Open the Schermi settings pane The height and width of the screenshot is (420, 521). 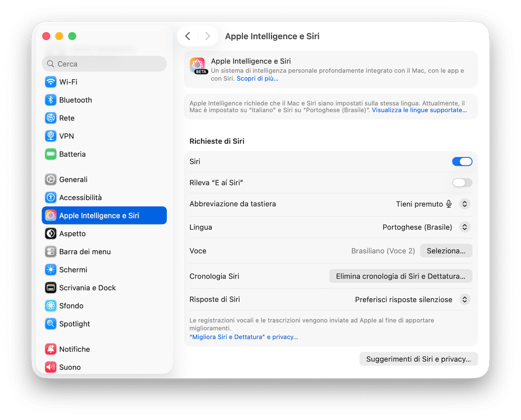coord(104,270)
